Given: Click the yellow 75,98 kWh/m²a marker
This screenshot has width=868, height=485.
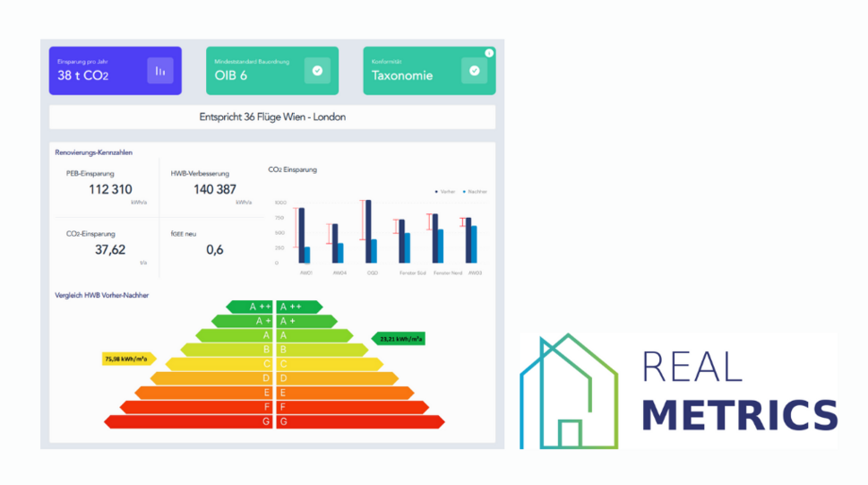Looking at the screenshot, I should [129, 359].
